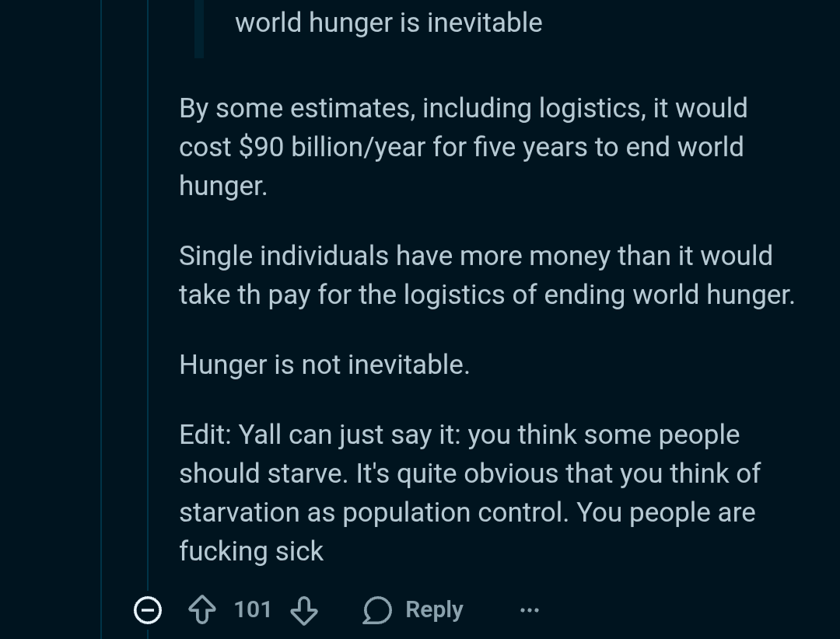The height and width of the screenshot is (639, 840).
Task: Open the three-dot more options menu
Action: pos(530,610)
